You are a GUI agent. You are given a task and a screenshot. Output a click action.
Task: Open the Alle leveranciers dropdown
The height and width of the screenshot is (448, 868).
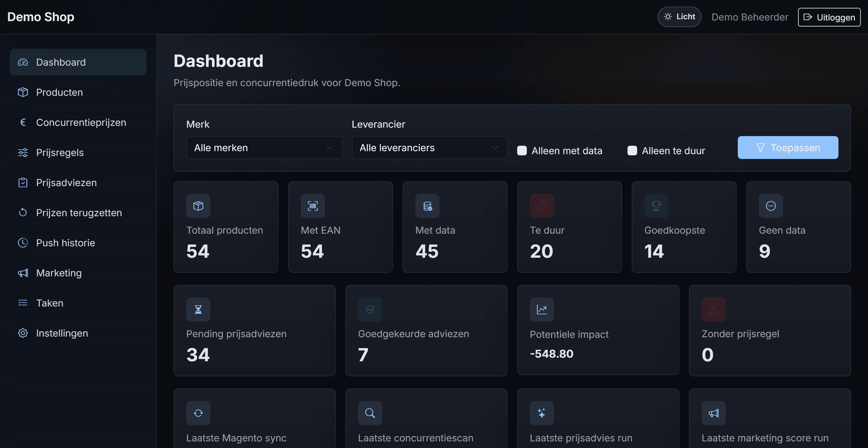pos(429,148)
